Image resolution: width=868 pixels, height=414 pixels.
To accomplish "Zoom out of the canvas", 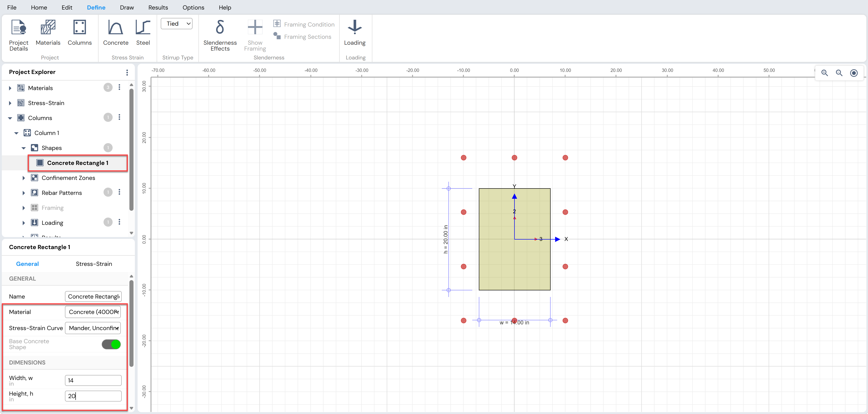I will point(839,73).
